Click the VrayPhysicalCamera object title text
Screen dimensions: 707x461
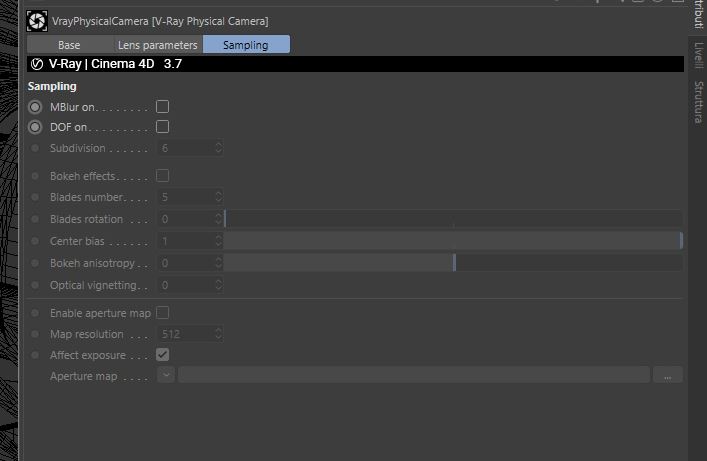[x=160, y=21]
